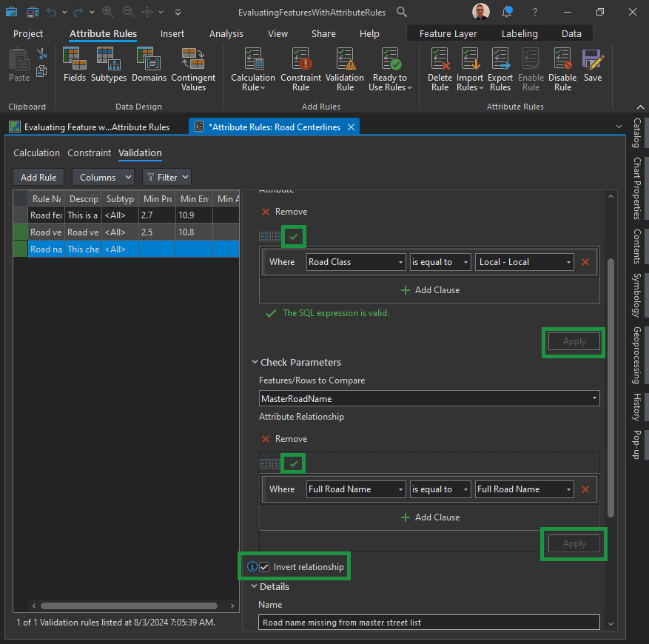Screen dimensions: 649x644
Task: Collapse the Check Parameters section
Action: click(254, 363)
